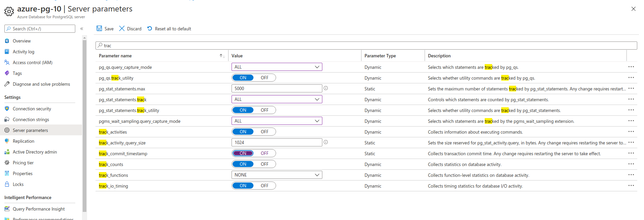Click the Save disk icon

coord(99,29)
